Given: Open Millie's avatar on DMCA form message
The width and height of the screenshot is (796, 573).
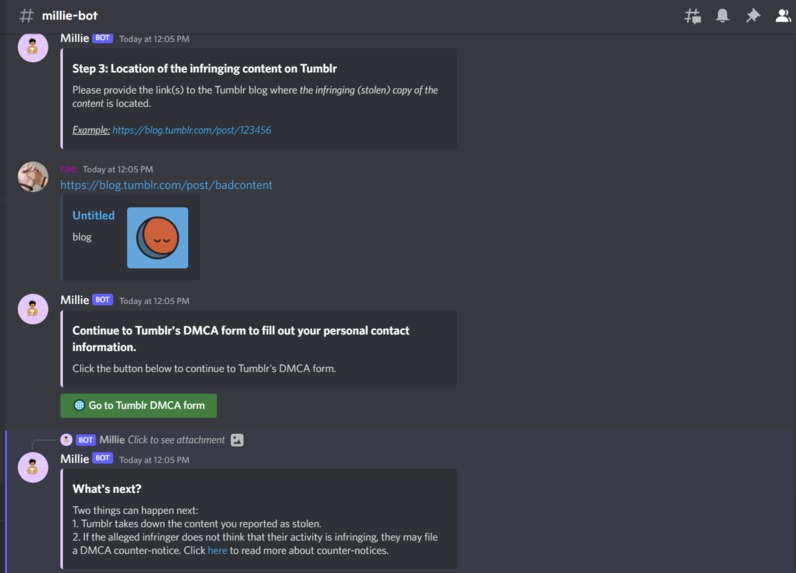Looking at the screenshot, I should click(33, 309).
